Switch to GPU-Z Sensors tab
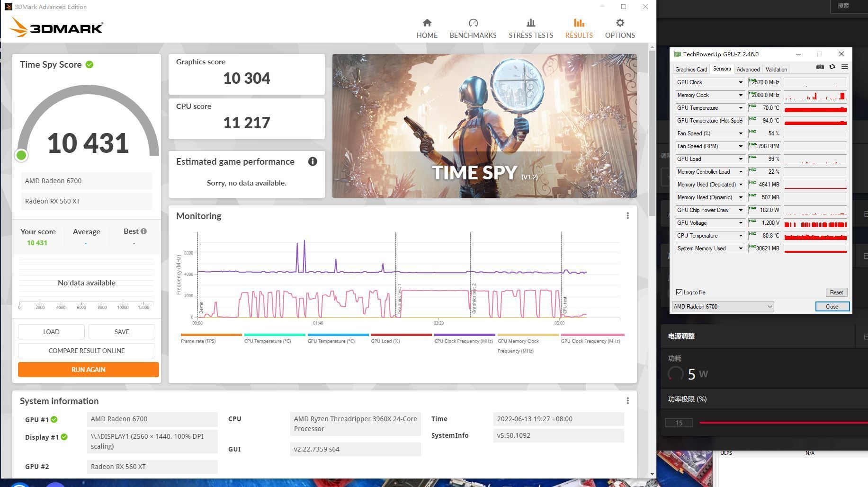 (x=722, y=69)
